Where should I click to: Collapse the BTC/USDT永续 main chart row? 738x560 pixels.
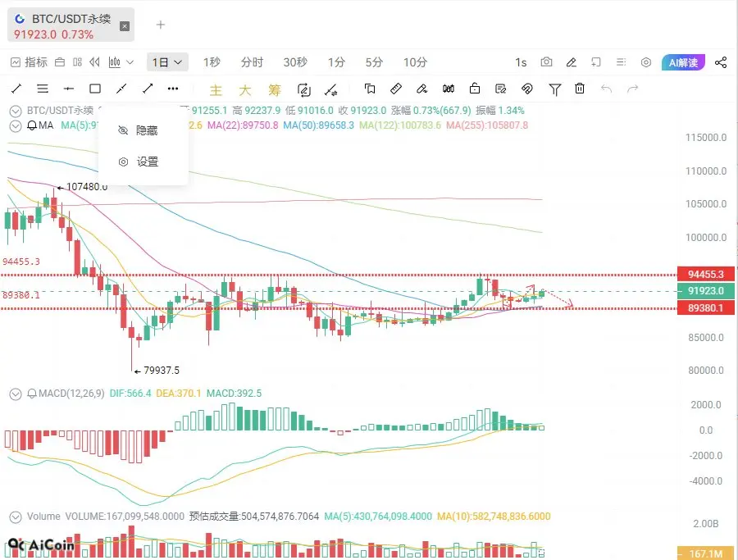click(16, 111)
